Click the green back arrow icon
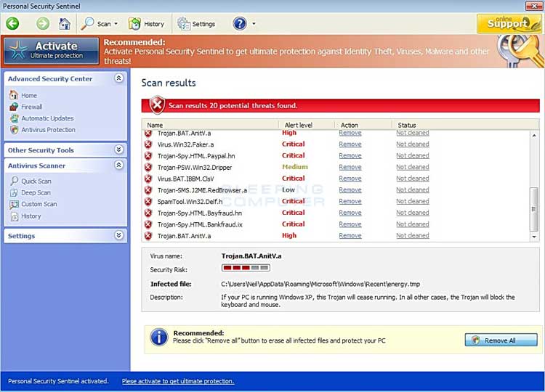 pos(13,24)
